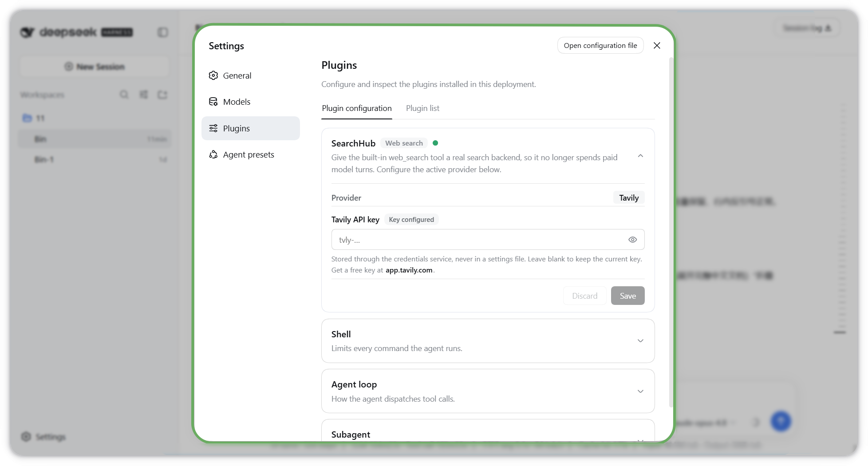Screen dimensions: 868x466
Task: Select Bin-1 session in background sidebar
Action: pos(95,159)
